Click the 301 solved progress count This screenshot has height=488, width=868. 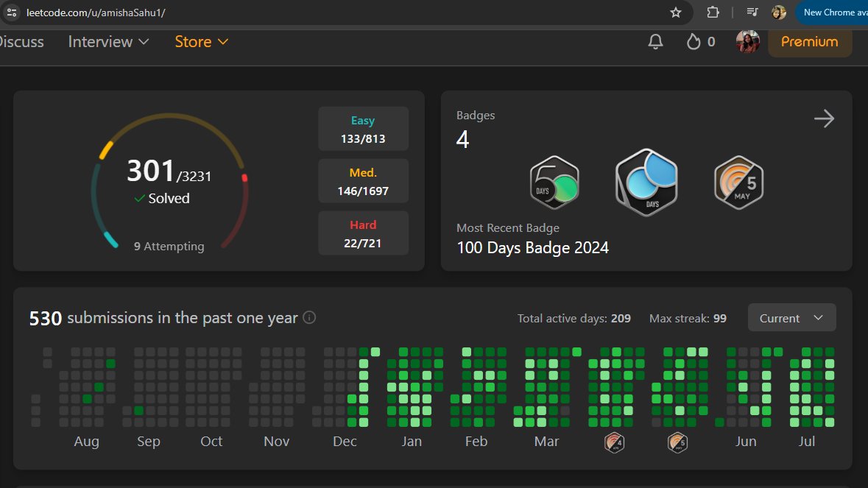point(151,171)
